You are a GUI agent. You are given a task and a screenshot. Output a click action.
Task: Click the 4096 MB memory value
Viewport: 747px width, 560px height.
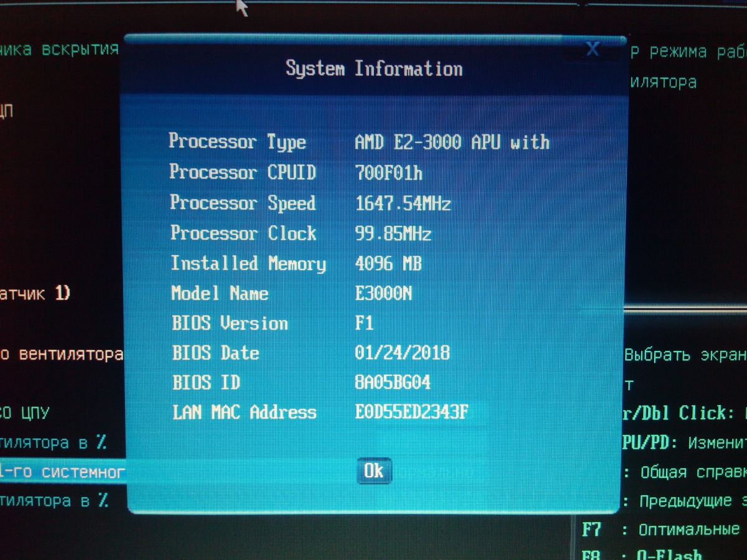(388, 264)
